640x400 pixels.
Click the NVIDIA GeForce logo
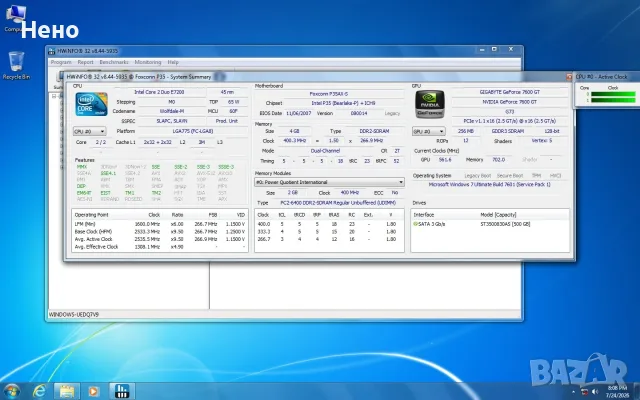click(x=429, y=104)
